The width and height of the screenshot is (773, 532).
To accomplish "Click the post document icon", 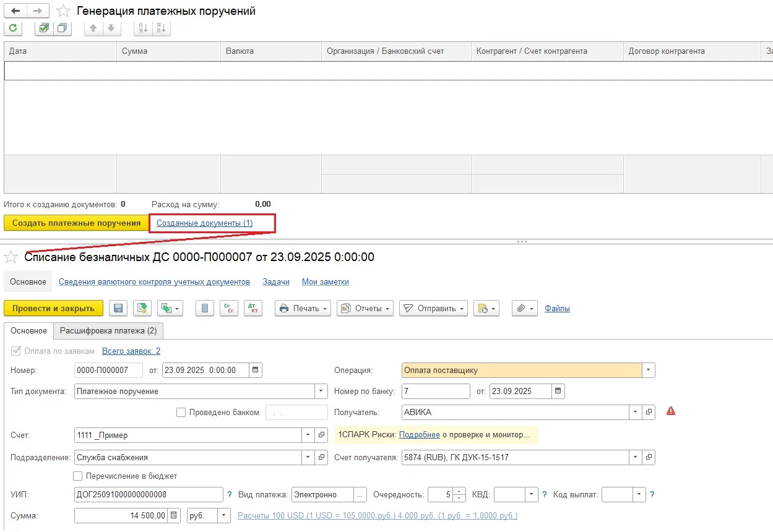I will [x=144, y=308].
